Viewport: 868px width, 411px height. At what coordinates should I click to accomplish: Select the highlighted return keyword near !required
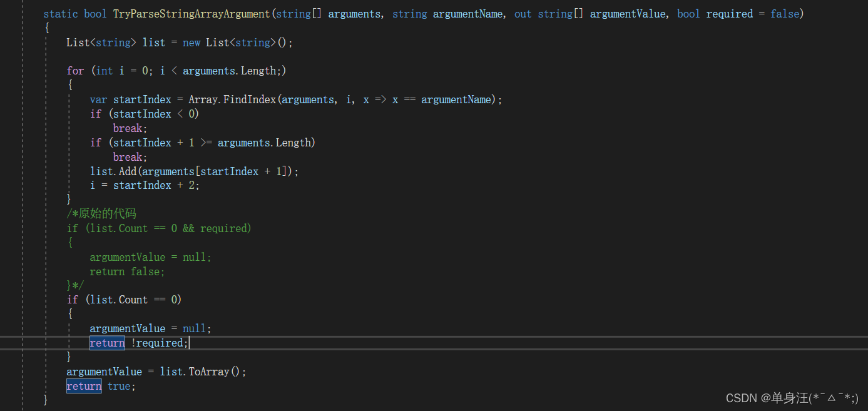(106, 342)
